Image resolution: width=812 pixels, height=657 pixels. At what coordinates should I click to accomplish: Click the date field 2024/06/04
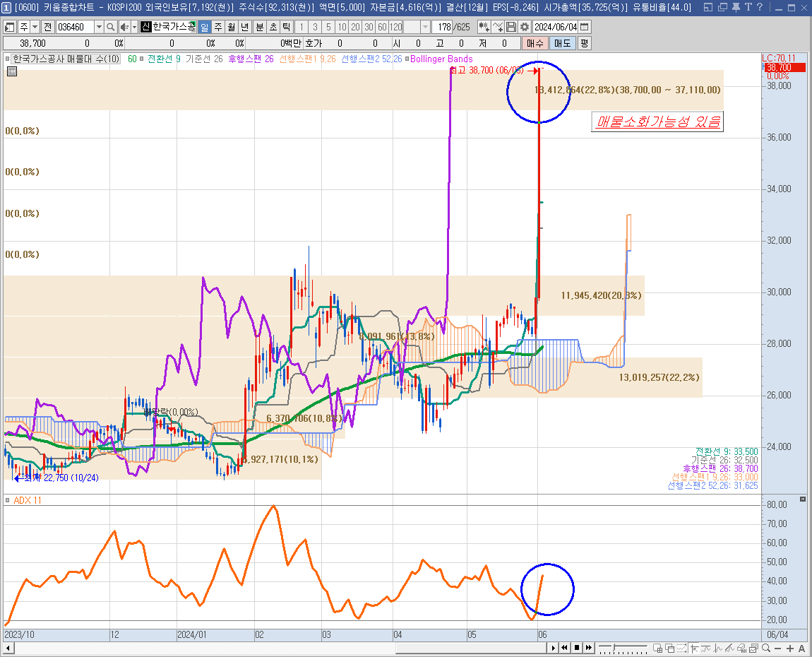556,27
